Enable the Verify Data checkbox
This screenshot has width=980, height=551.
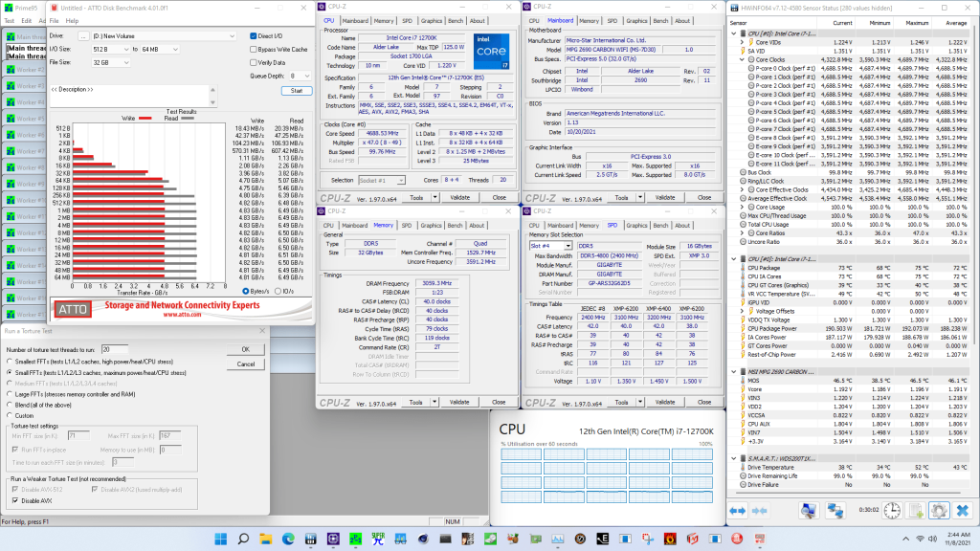(254, 63)
